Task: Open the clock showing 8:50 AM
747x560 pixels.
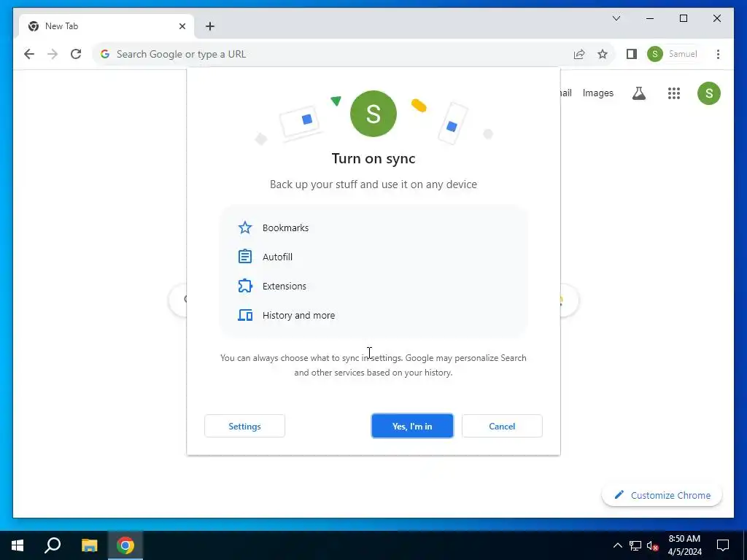Action: tap(684, 545)
